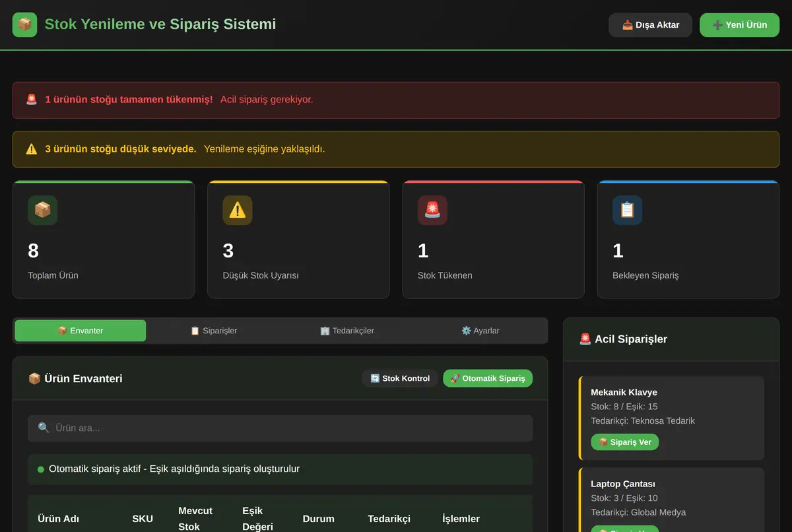
Task: Click the low stock alert message text
Action: 185,149
